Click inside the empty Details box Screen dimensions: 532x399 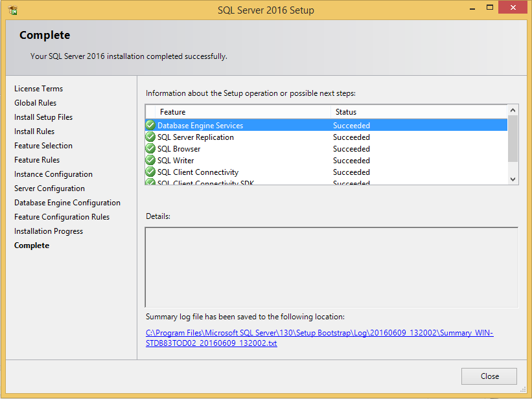tap(332, 268)
